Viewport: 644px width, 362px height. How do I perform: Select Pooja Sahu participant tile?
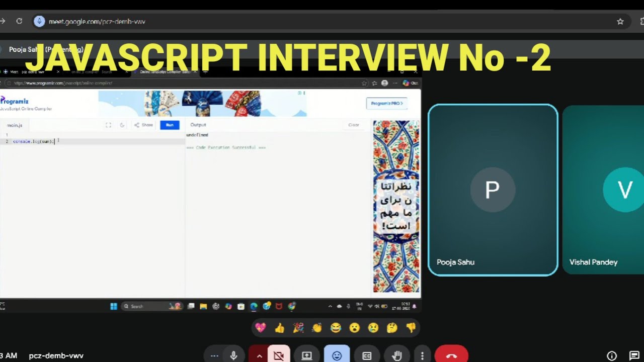click(493, 190)
